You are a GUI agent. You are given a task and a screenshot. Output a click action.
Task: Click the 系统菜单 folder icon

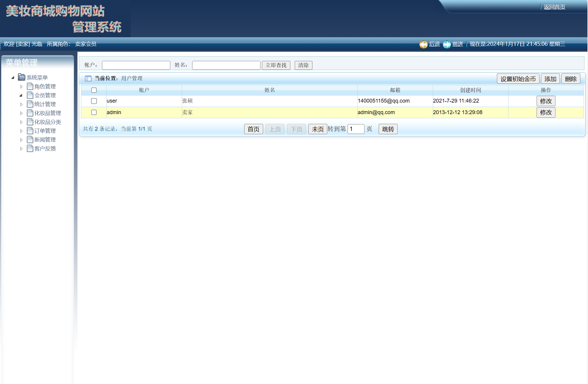tap(22, 77)
